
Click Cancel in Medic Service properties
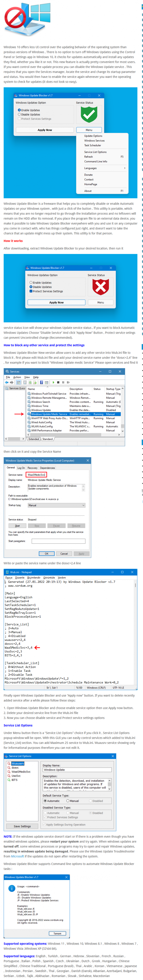[x=64, y=553]
